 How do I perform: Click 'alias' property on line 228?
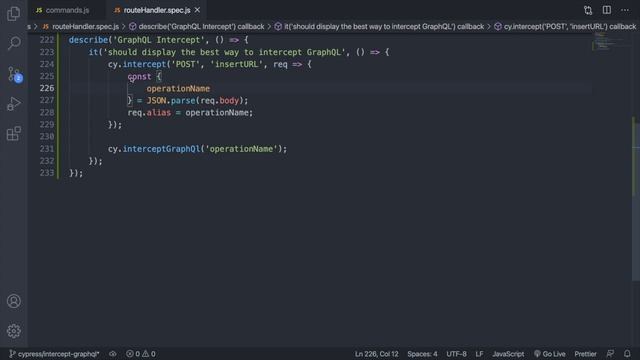tap(159, 113)
